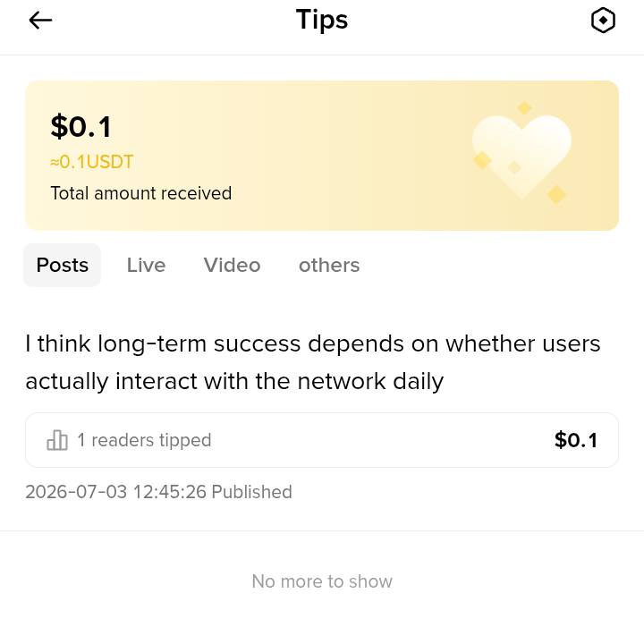Click the small diamond sparkle above the heart
644x644 pixels.
click(x=524, y=108)
